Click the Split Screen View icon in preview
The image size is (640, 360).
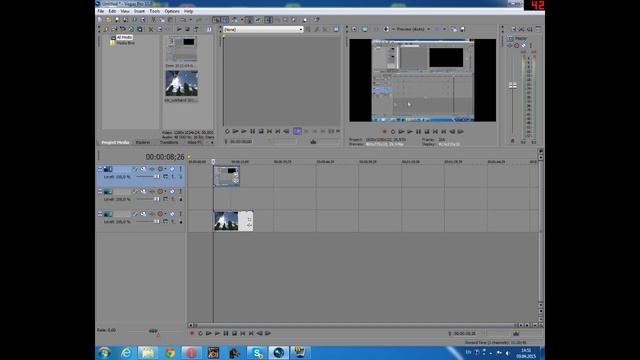click(386, 29)
